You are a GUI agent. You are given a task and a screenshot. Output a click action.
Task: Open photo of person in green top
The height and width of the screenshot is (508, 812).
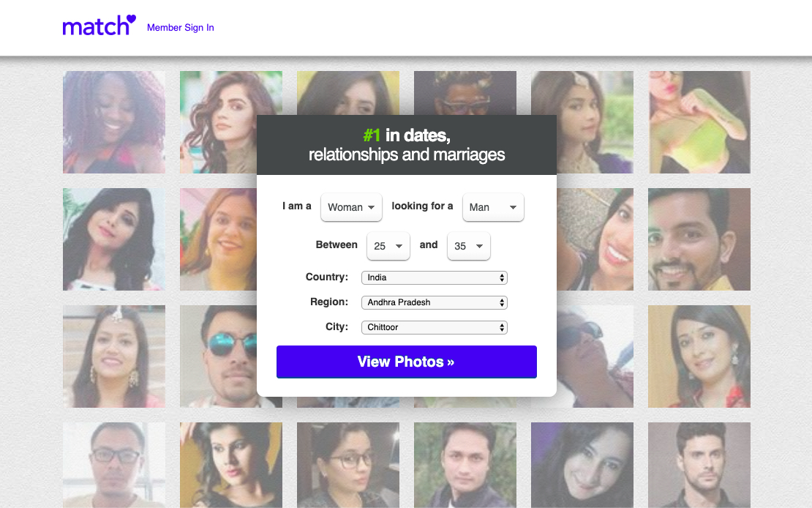tap(699, 122)
